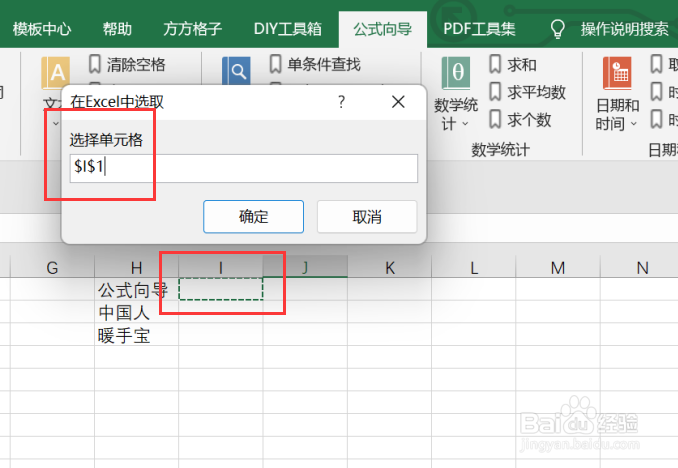Select column N header
Image resolution: width=678 pixels, height=468 pixels.
(642, 268)
